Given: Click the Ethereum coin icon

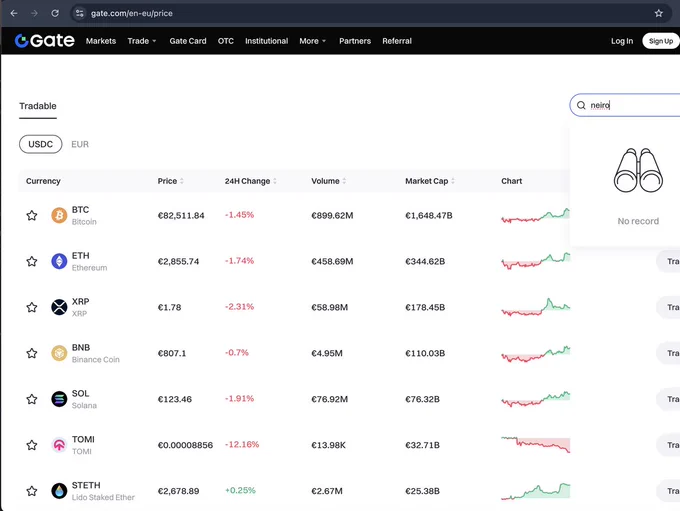Looking at the screenshot, I should coord(59,261).
